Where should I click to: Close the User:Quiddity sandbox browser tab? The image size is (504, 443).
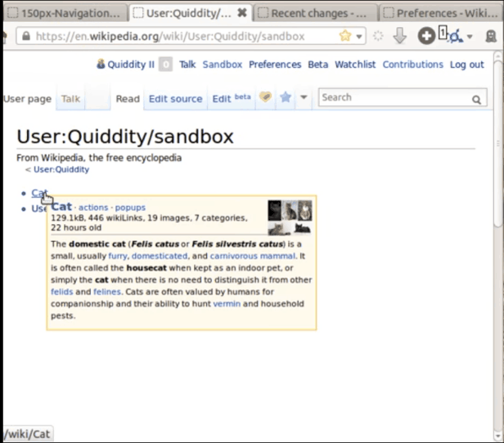click(x=241, y=13)
